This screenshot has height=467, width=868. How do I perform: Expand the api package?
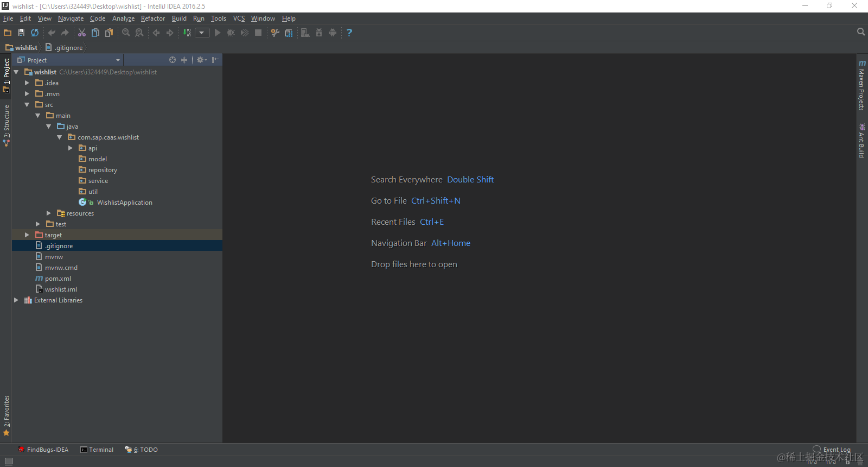(71, 148)
